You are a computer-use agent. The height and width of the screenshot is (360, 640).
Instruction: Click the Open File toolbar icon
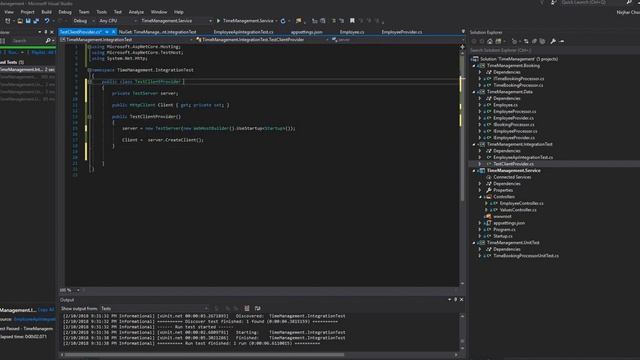coord(20,21)
